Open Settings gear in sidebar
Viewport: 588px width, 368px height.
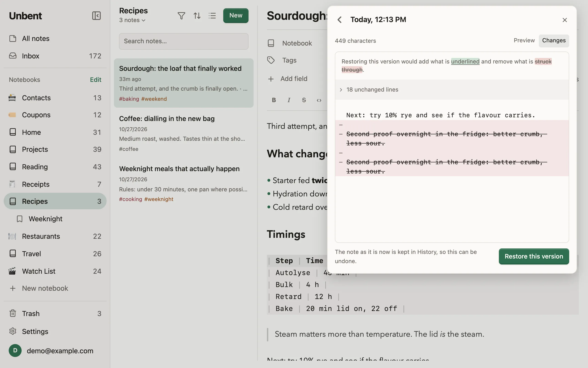(55, 331)
